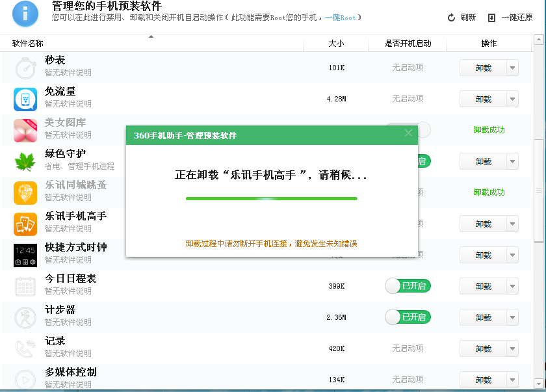The width and height of the screenshot is (546, 392).
Task: Sort by 大小 column header
Action: point(337,43)
